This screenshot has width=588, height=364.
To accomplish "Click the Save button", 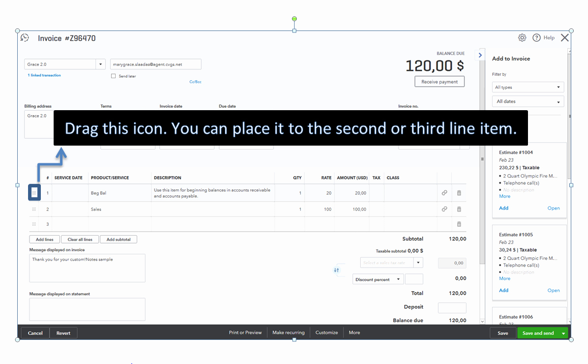I will pos(503,333).
